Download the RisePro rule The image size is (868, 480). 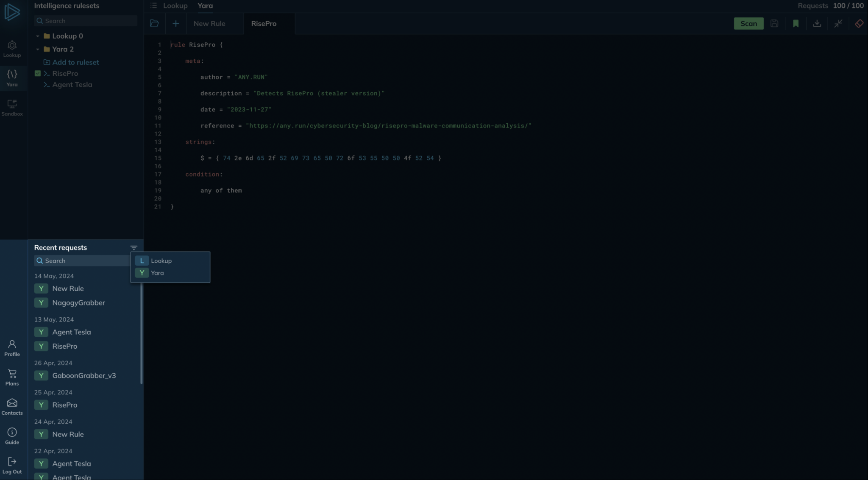[817, 23]
